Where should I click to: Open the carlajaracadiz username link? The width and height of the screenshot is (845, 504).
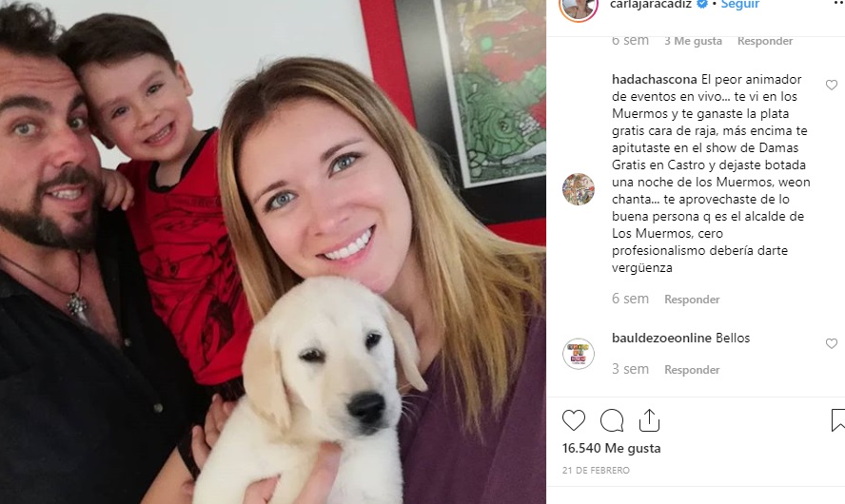[651, 5]
